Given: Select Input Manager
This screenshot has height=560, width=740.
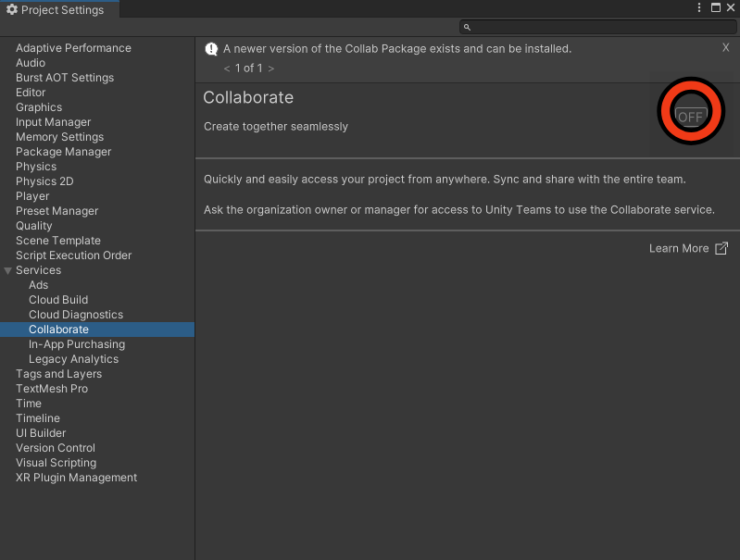Looking at the screenshot, I should pyautogui.click(x=54, y=122).
